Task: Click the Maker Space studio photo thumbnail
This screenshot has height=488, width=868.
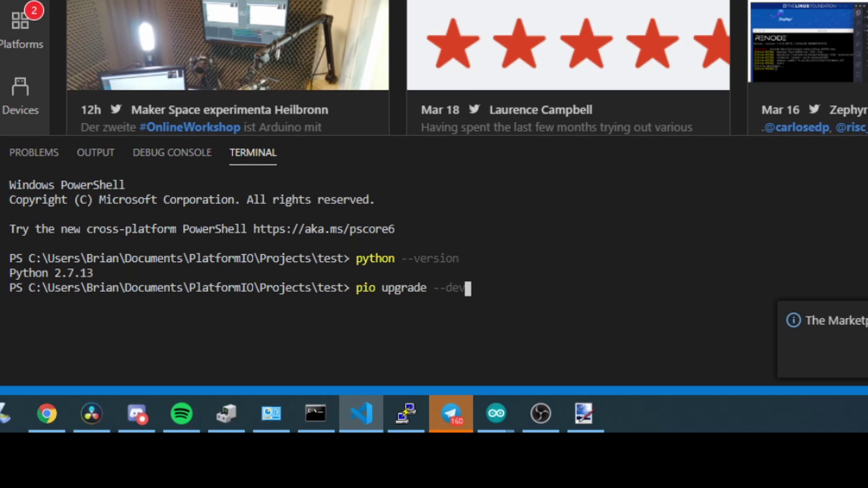Action: (x=227, y=44)
